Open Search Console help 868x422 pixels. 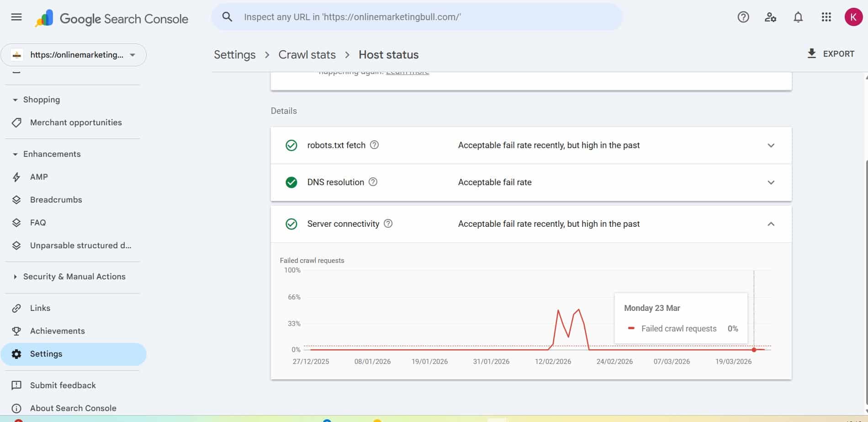point(743,17)
